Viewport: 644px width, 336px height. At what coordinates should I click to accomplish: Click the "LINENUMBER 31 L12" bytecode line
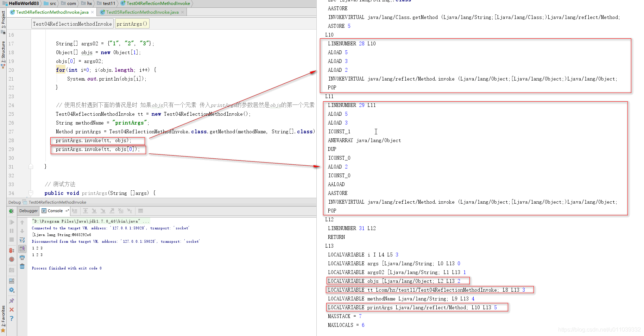tap(352, 228)
